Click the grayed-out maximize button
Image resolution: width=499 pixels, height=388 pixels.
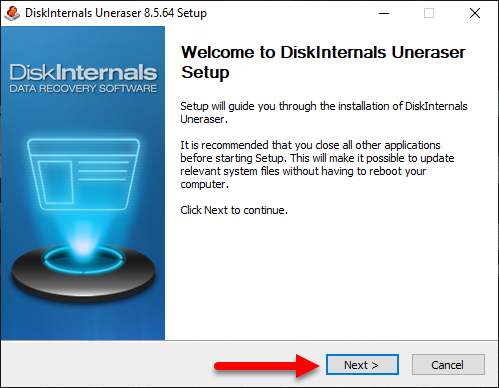coord(429,13)
